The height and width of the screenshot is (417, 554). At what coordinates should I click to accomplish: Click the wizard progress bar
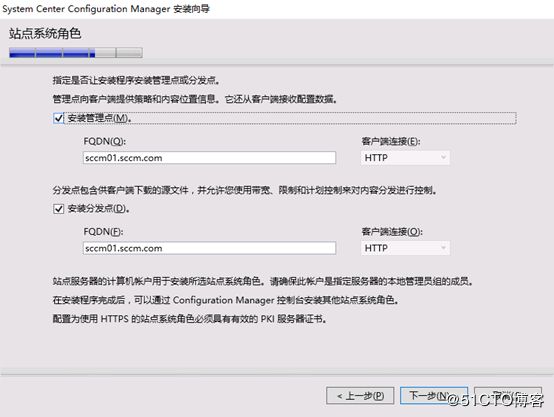tap(76, 53)
